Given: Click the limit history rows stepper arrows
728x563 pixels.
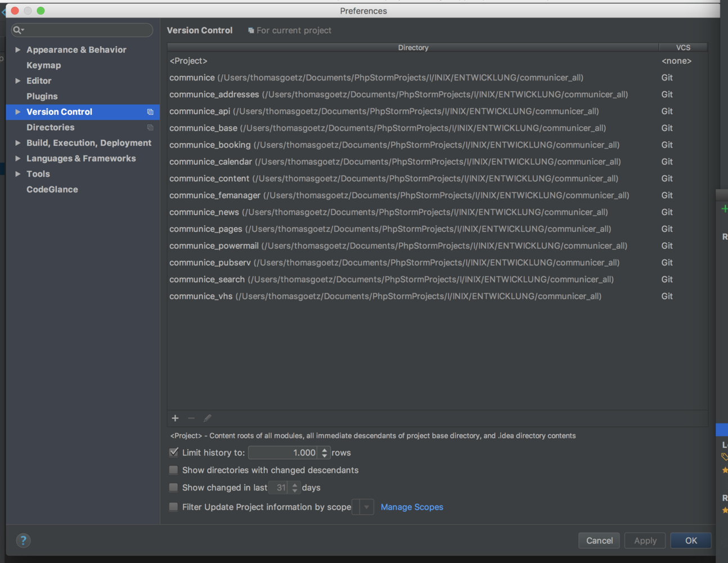Looking at the screenshot, I should (x=324, y=453).
